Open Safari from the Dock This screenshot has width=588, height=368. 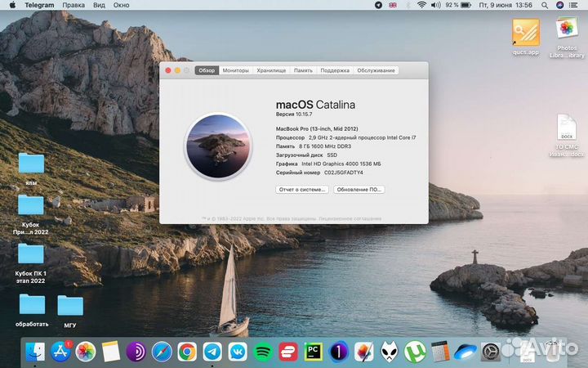click(162, 352)
